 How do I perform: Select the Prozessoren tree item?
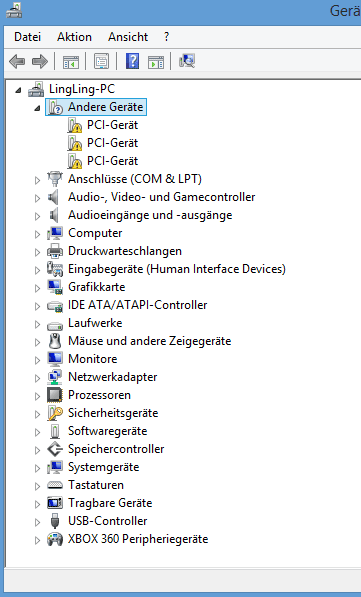pos(99,395)
